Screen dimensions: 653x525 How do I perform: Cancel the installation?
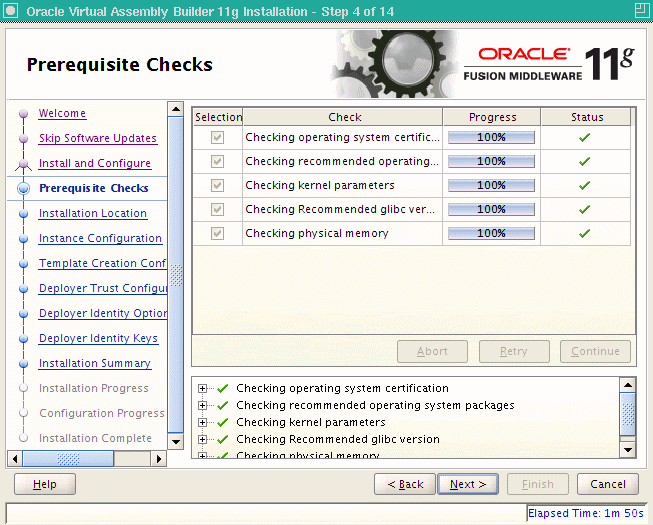point(608,484)
